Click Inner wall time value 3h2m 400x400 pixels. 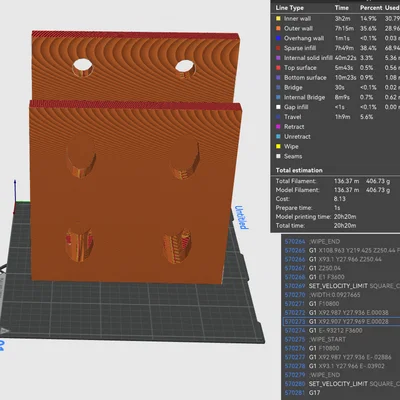click(x=342, y=19)
